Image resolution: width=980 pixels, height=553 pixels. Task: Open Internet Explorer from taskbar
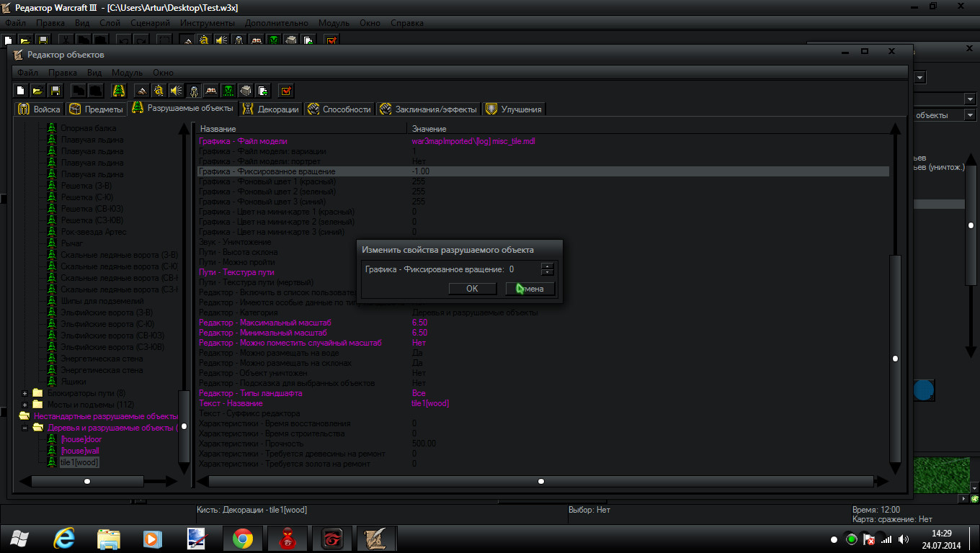[66, 539]
